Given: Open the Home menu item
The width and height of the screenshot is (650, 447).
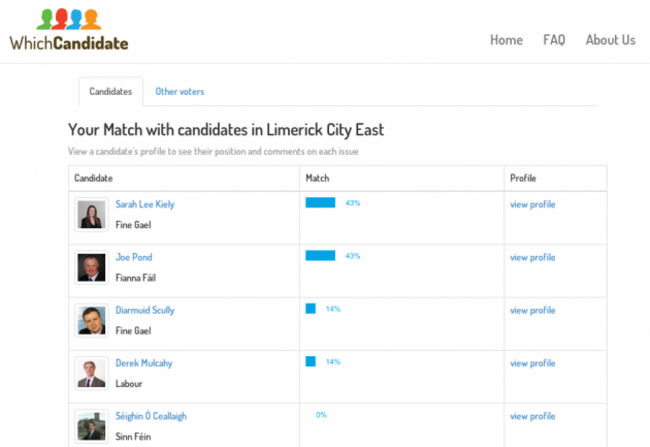Looking at the screenshot, I should pyautogui.click(x=506, y=40).
